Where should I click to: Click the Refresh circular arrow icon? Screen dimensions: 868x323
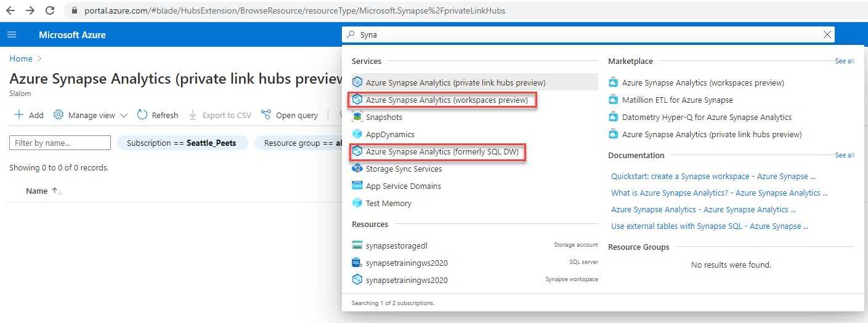click(x=142, y=115)
